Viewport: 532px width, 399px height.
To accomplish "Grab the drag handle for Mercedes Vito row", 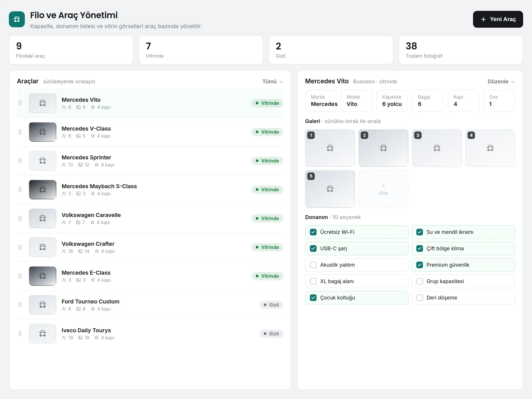I will point(20,103).
